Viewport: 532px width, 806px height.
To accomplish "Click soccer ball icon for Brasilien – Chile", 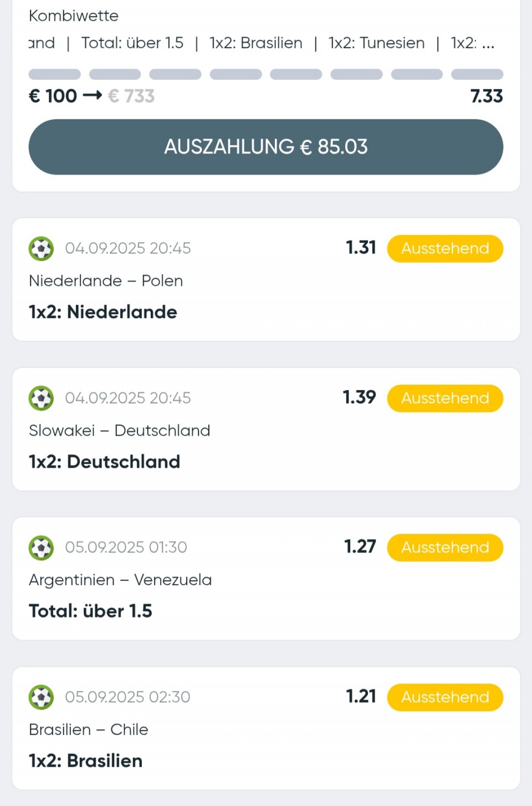I will click(x=41, y=697).
